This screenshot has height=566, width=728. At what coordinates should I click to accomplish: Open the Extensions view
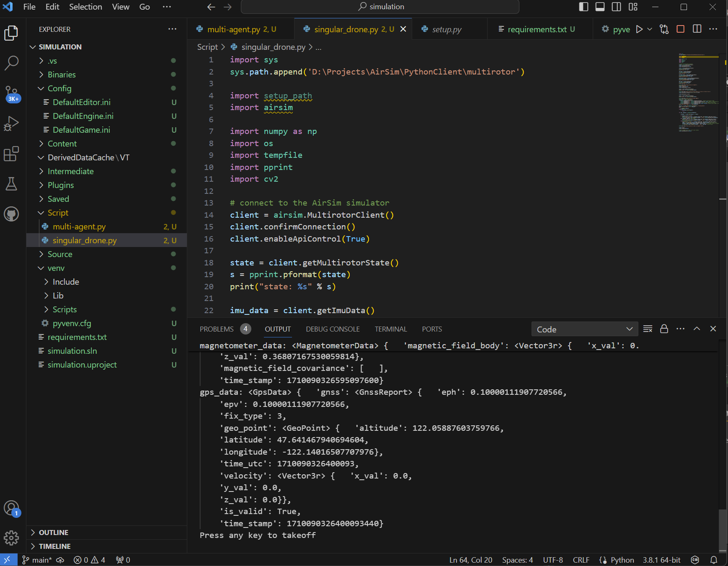click(11, 154)
